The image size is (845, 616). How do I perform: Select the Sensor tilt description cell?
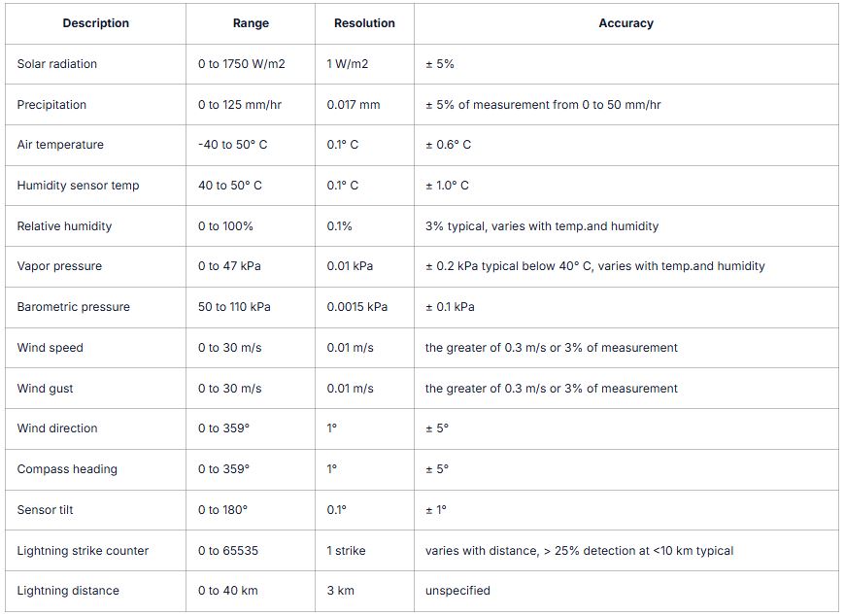45,510
